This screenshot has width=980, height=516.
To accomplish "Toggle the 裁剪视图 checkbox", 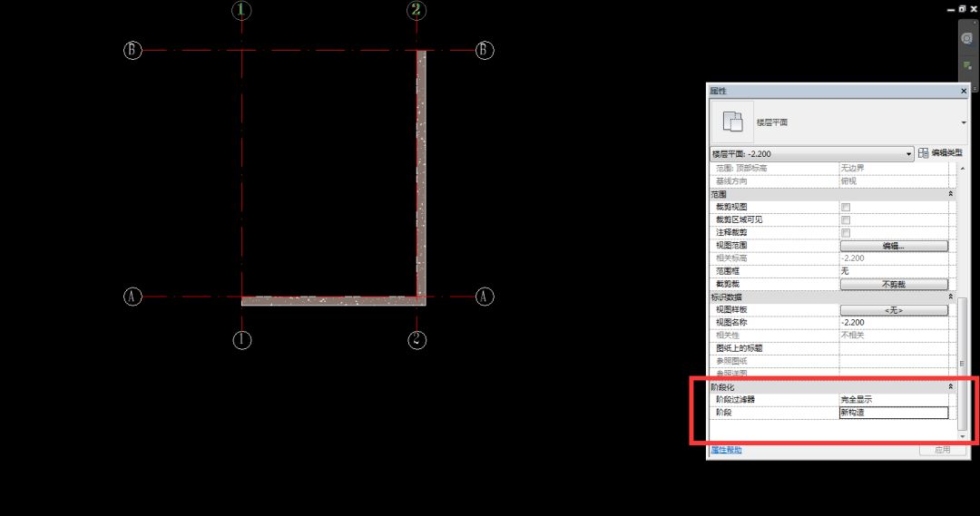I will click(x=846, y=208).
